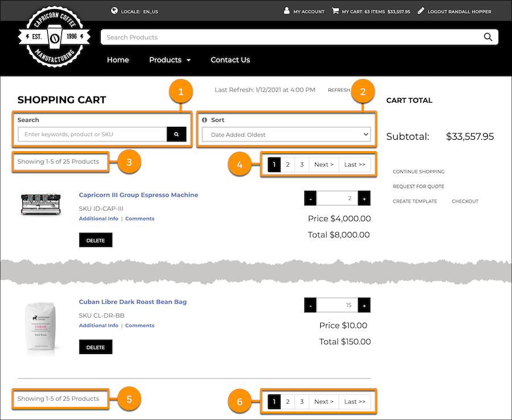Open the Sort dropdown menu

286,134
